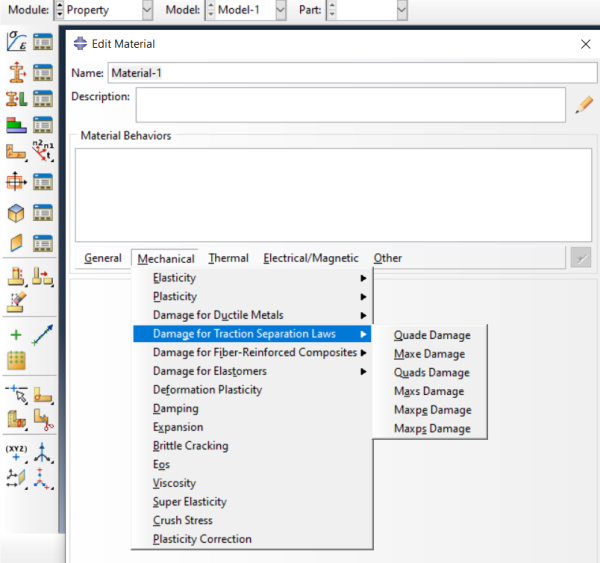The image size is (600, 563).
Task: Open the Thermal menu
Action: pyautogui.click(x=228, y=258)
